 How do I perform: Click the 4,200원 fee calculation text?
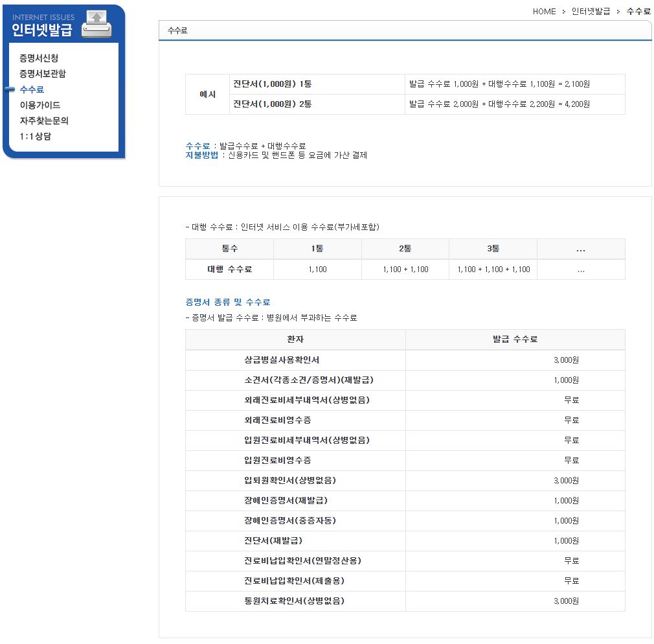[x=499, y=104]
